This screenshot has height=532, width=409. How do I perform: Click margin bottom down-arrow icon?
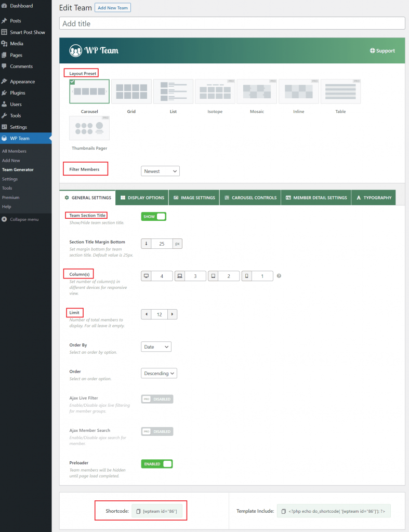146,244
